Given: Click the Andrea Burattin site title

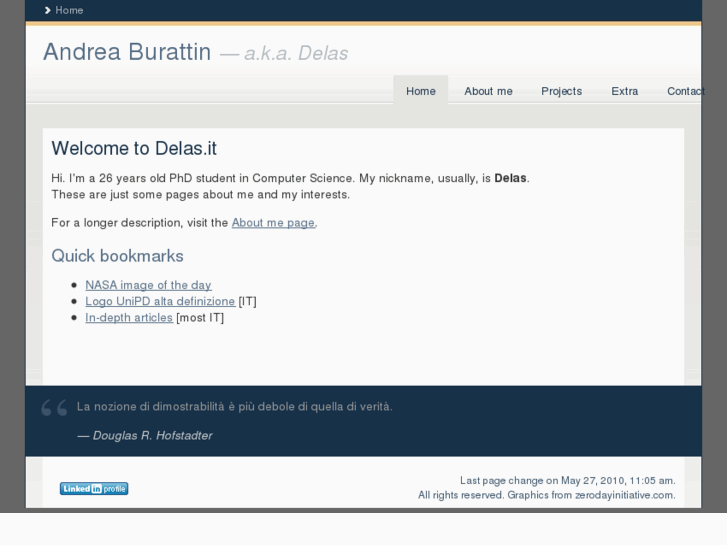Looking at the screenshot, I should (127, 51).
